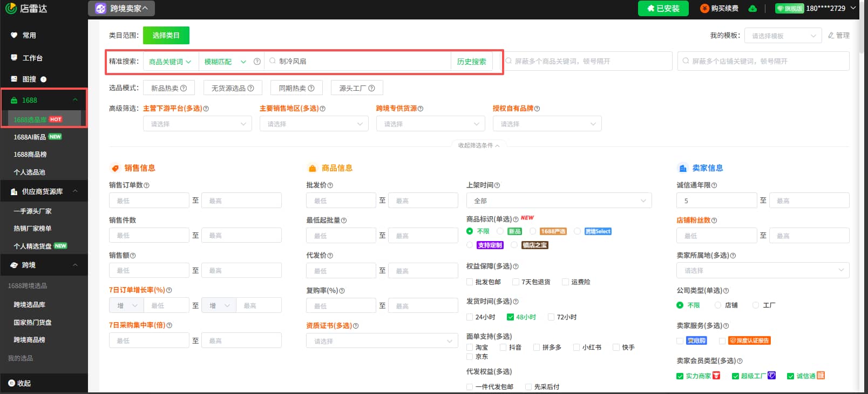Check the 实力商家 member type checkbox
The image size is (868, 394).
tap(680, 376)
